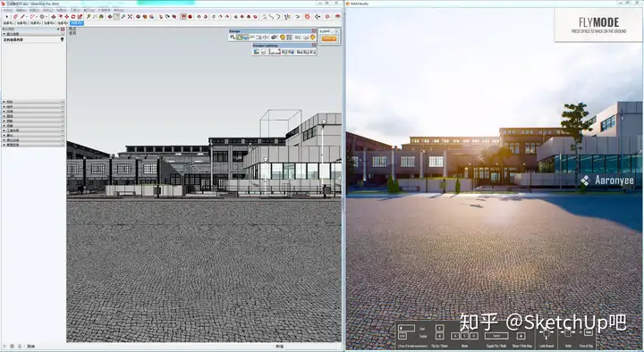Select the Push/Pull tool icon
The height and width of the screenshot is (352, 644).
(54, 16)
